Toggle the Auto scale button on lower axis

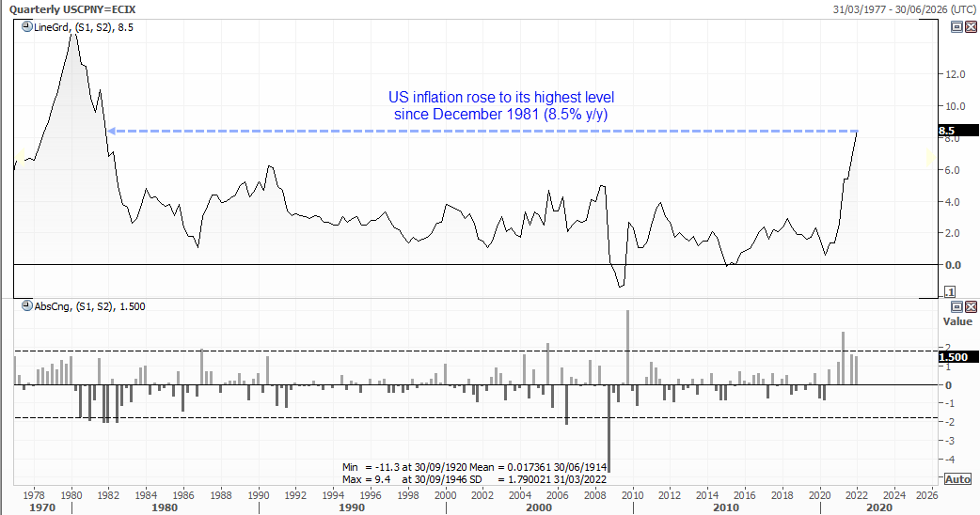pyautogui.click(x=957, y=478)
